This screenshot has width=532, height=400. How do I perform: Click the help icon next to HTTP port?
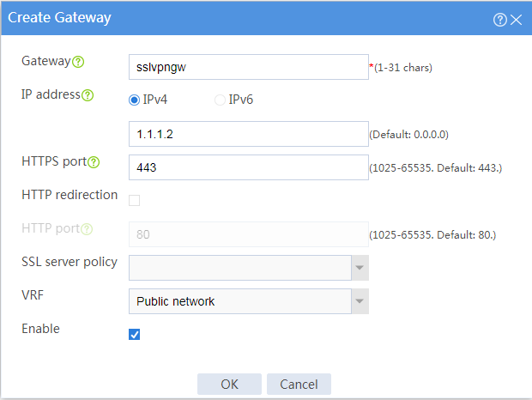click(87, 229)
